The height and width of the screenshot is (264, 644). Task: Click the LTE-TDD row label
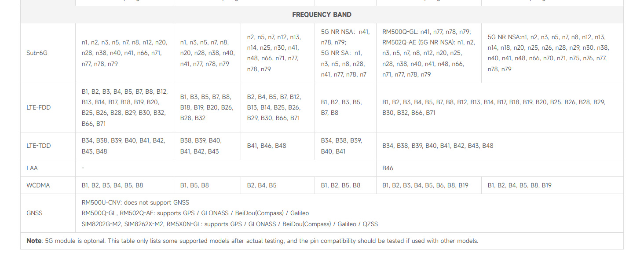click(38, 146)
